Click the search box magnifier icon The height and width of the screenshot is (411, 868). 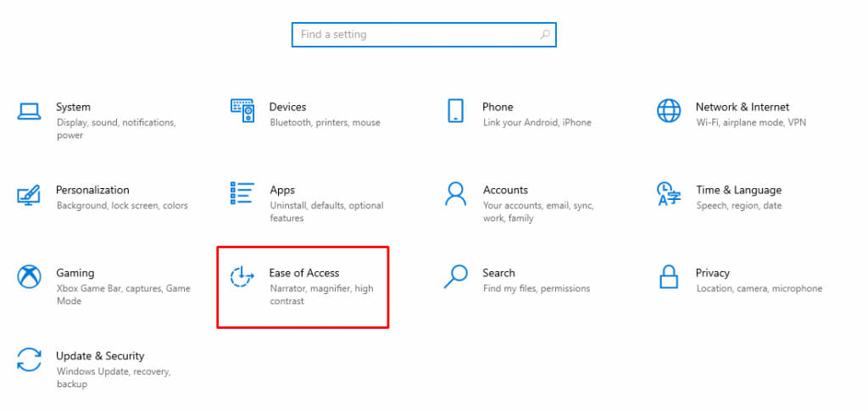click(545, 35)
